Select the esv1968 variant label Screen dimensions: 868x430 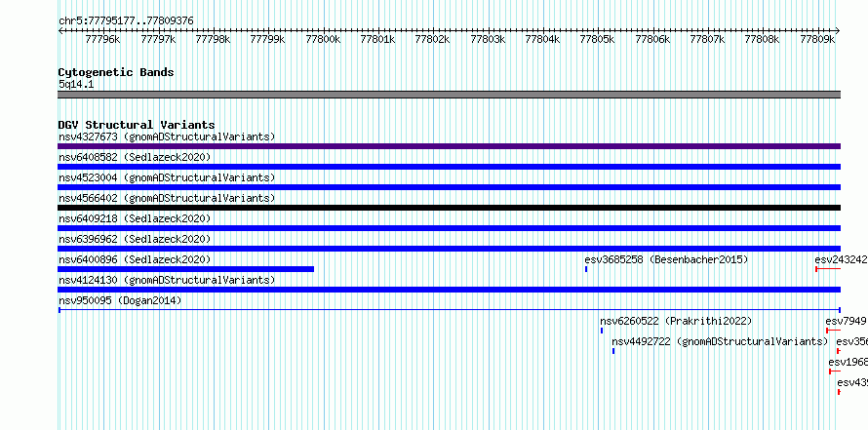tap(848, 362)
